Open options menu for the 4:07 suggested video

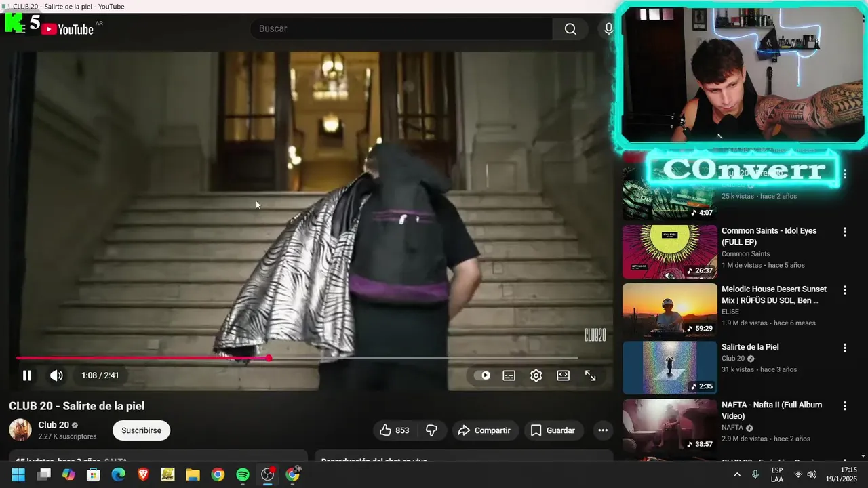tap(844, 174)
